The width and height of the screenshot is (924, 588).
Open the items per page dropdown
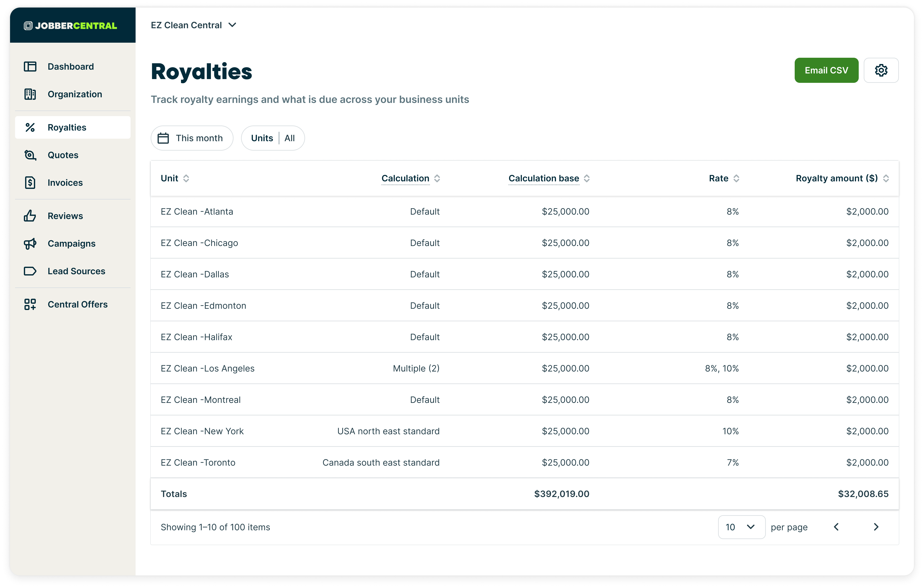pos(741,527)
